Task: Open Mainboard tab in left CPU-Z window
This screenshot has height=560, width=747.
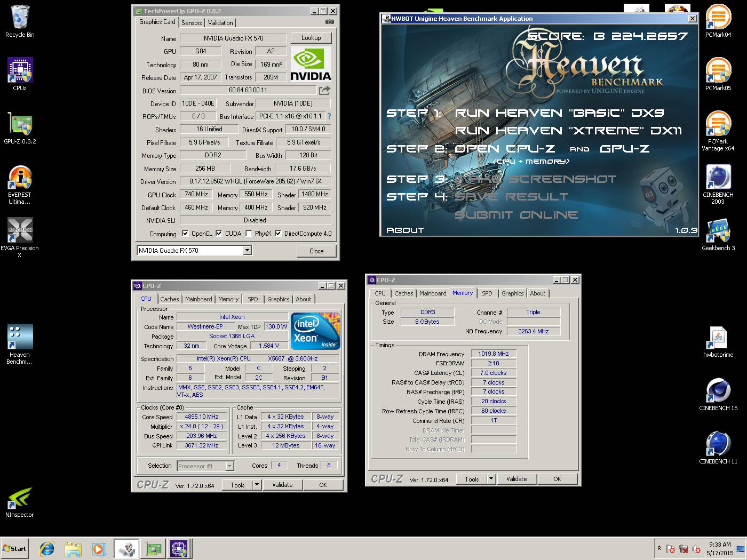Action: coord(198,299)
